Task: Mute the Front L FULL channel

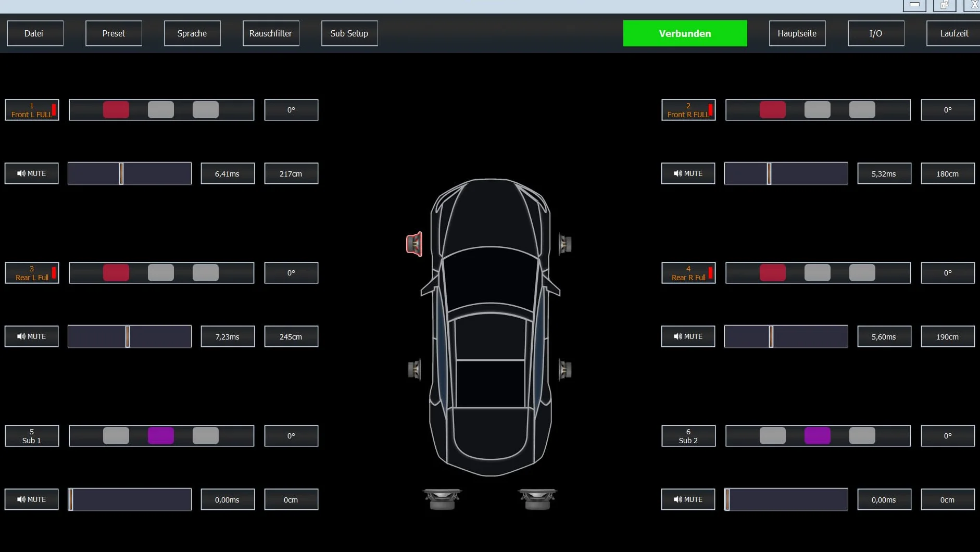Action: (x=32, y=173)
